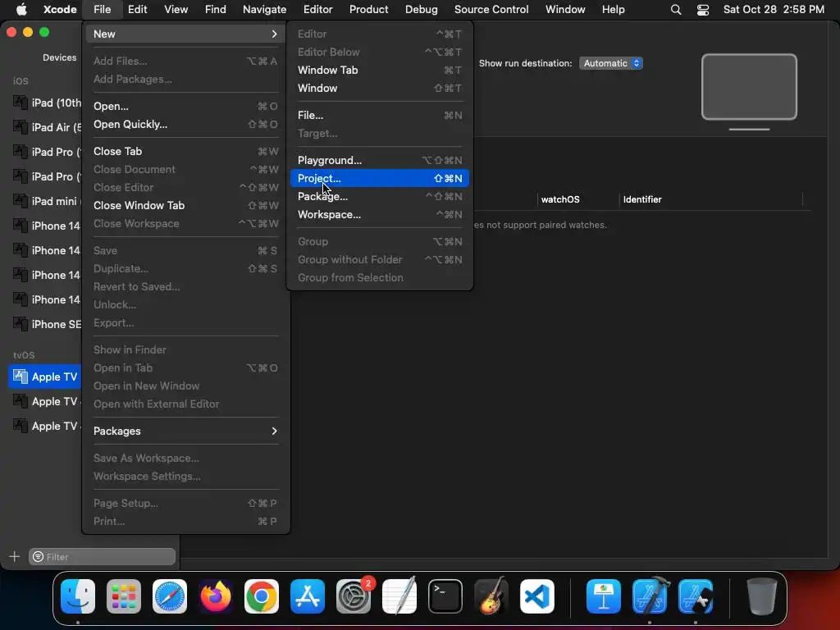The image size is (840, 630).
Task: Choose File... from New submenu
Action: (379, 115)
